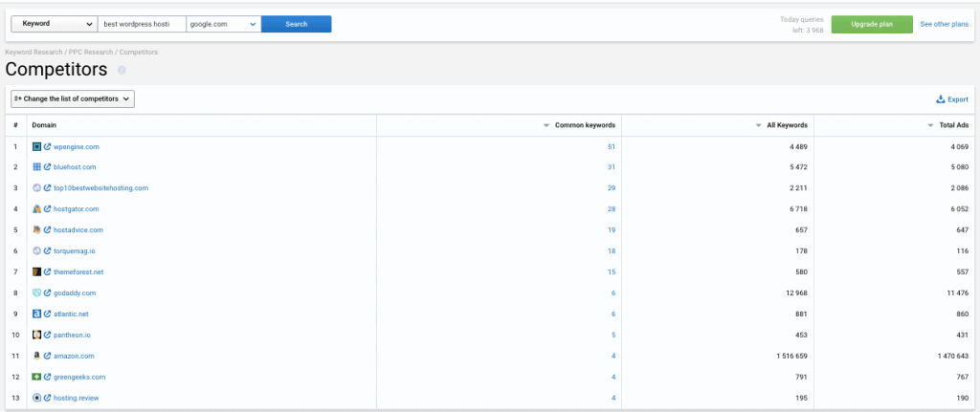
Task: Open wpengine.com's 51 common keywords
Action: click(612, 146)
